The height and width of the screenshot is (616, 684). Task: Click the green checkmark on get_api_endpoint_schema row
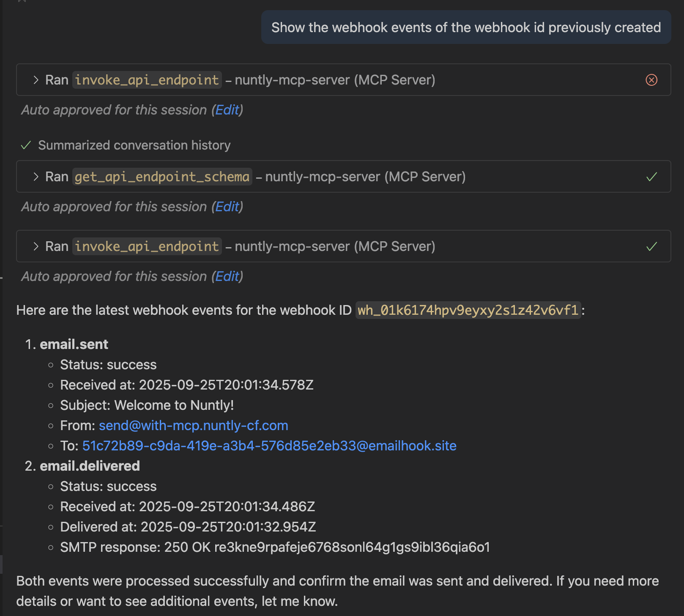pyautogui.click(x=651, y=177)
